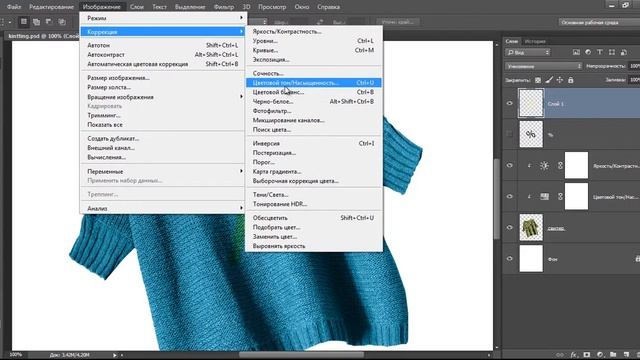Viewport: 640px width, 360px height.
Task: Choose Создать дубликат entry
Action: click(163, 138)
